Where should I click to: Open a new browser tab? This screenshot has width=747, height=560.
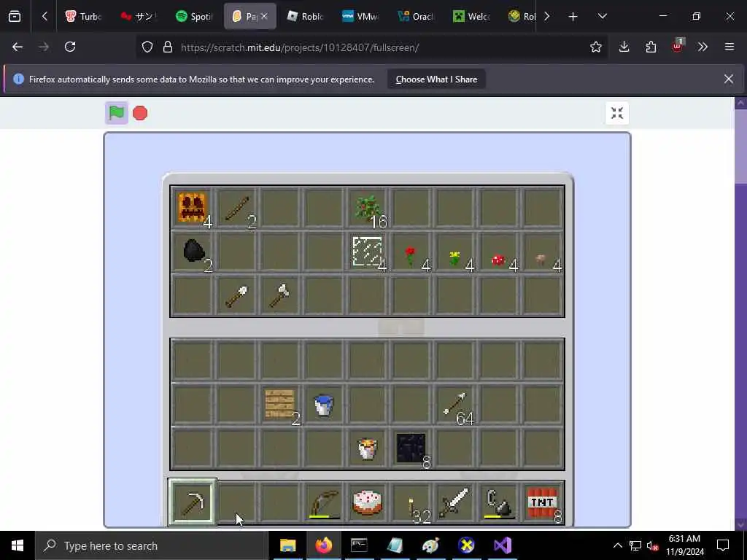pos(573,17)
